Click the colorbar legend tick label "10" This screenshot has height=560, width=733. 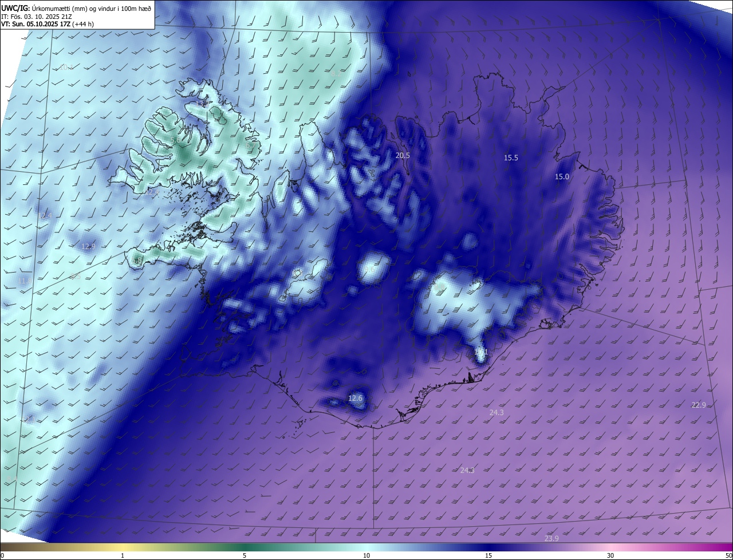point(366,555)
